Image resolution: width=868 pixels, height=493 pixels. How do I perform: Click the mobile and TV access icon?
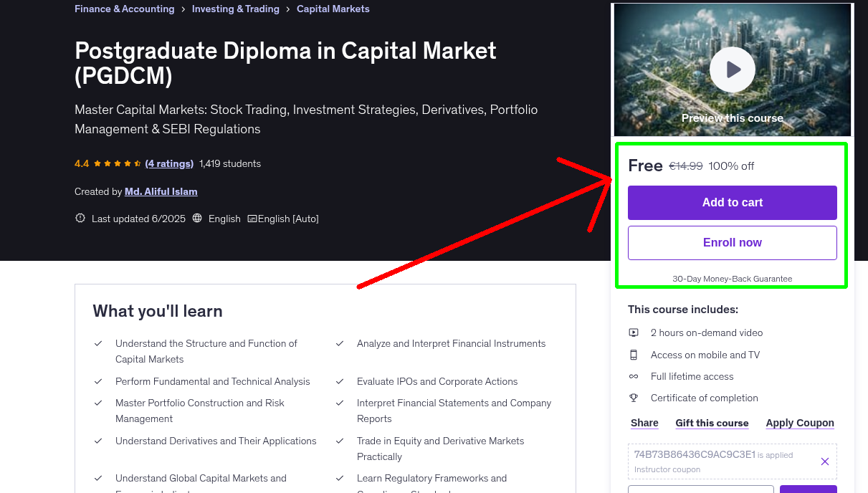pos(634,355)
